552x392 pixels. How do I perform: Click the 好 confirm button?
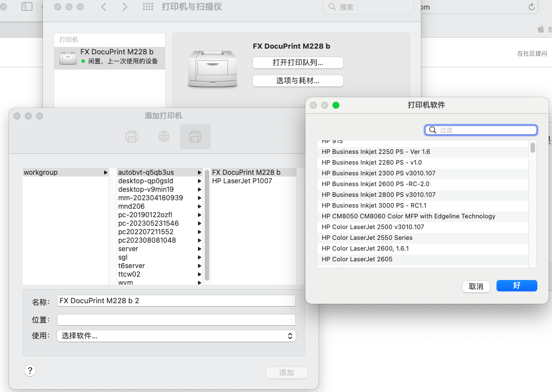pyautogui.click(x=516, y=286)
